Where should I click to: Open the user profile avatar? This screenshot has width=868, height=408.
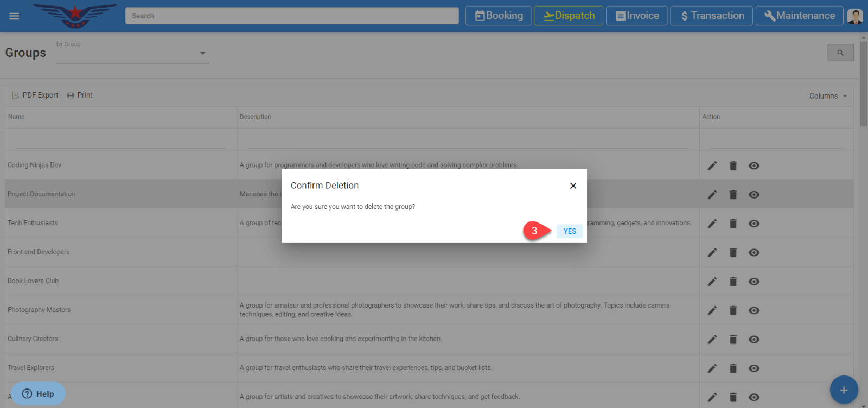(x=855, y=16)
